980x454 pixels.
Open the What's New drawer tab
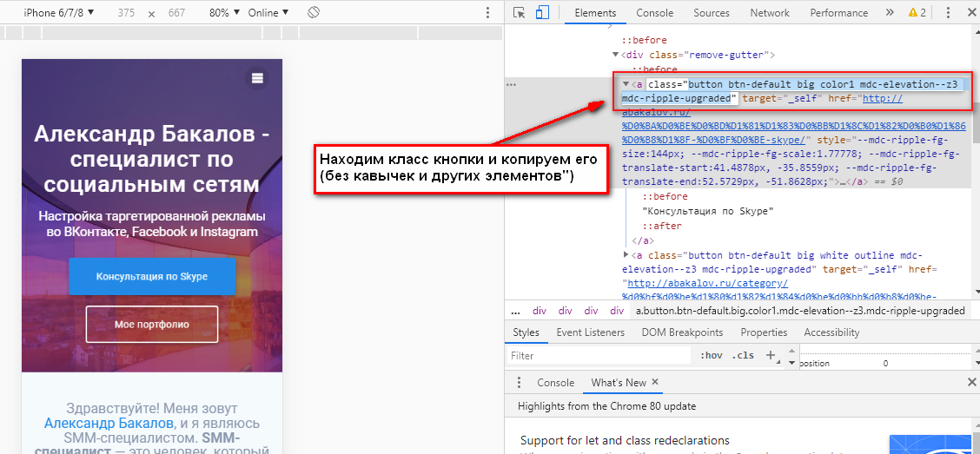(619, 383)
